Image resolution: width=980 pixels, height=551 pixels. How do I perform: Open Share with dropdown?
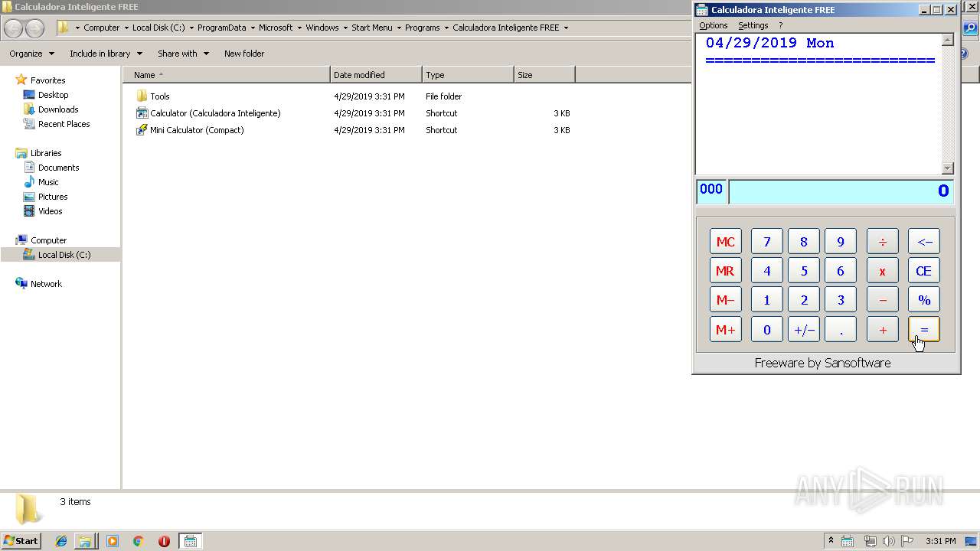183,54
